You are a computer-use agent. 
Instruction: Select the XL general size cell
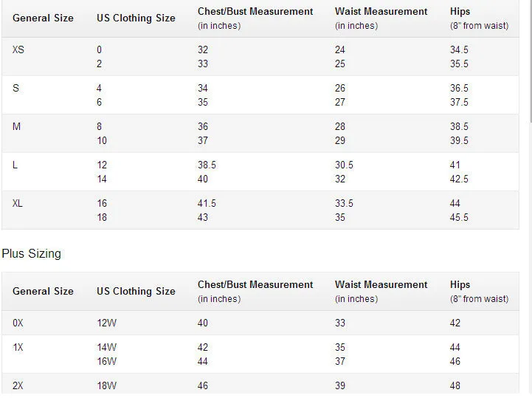17,203
